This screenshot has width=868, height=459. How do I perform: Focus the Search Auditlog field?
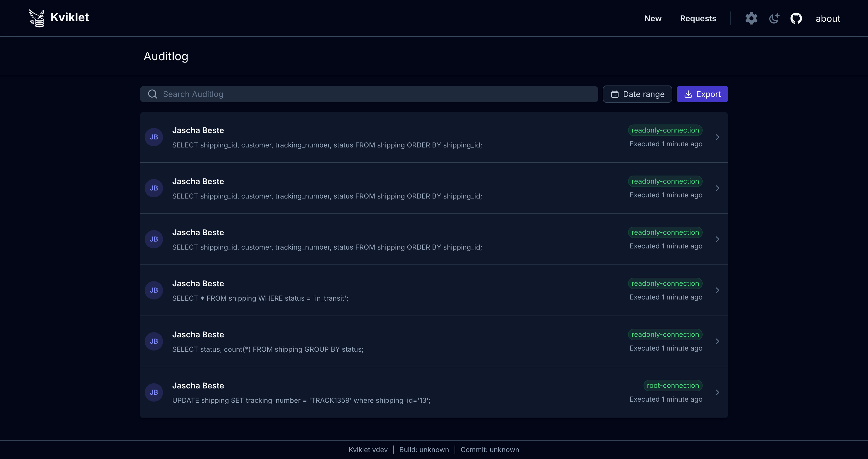[x=369, y=94]
